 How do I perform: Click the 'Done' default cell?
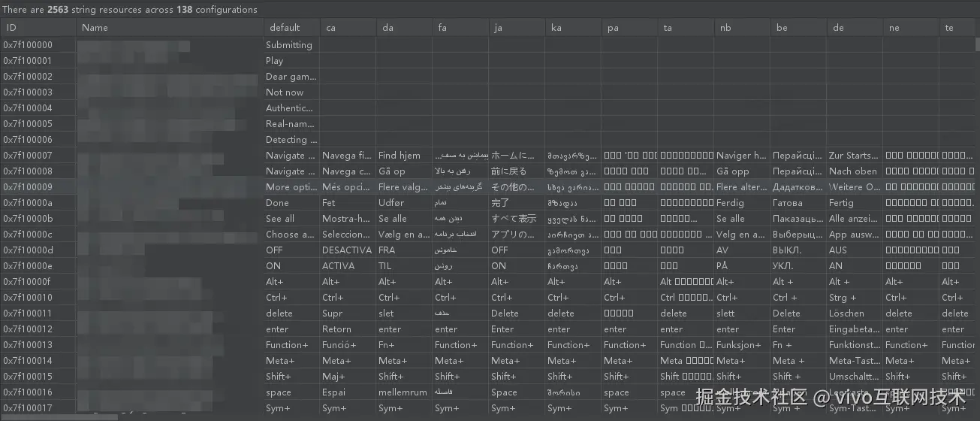(292, 203)
